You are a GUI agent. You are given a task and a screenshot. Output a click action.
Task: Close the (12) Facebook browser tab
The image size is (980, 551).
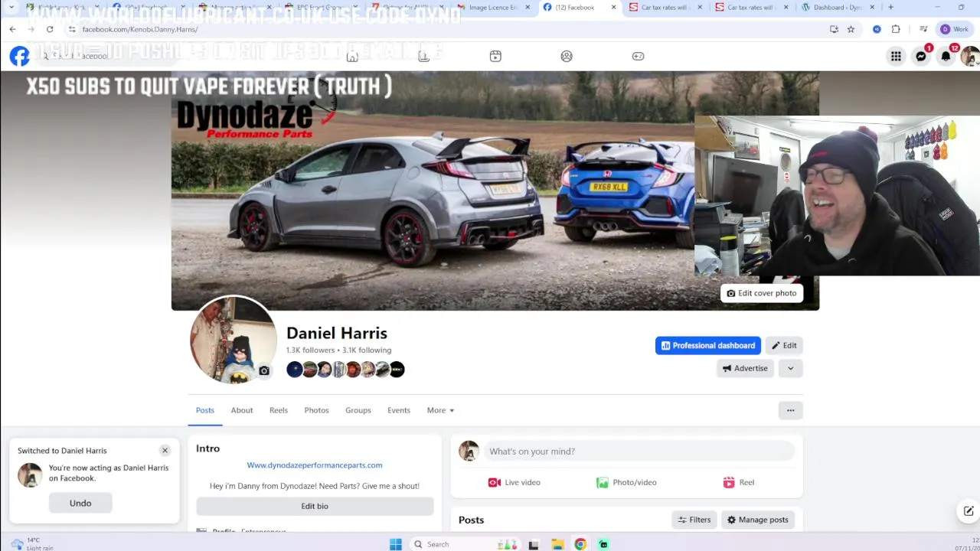pos(613,7)
